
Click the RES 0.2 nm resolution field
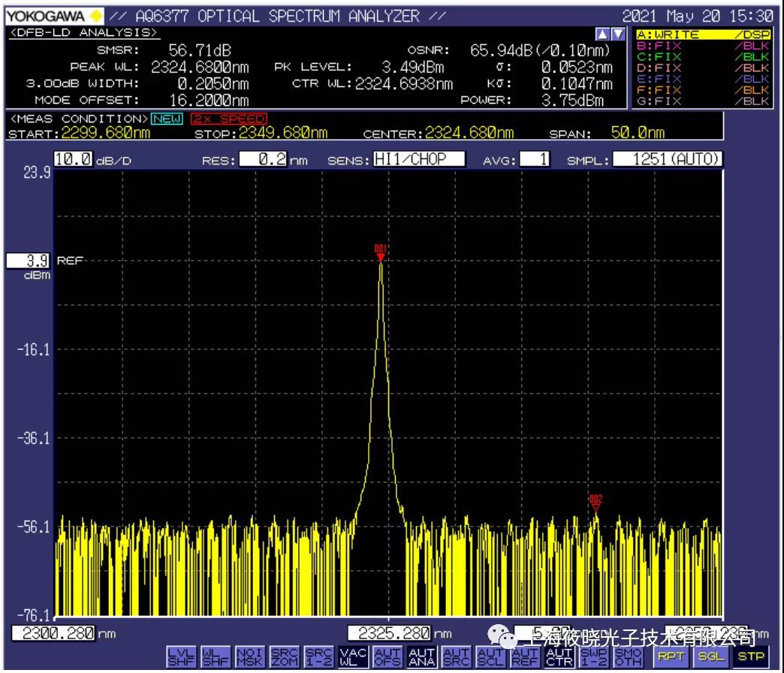[263, 159]
